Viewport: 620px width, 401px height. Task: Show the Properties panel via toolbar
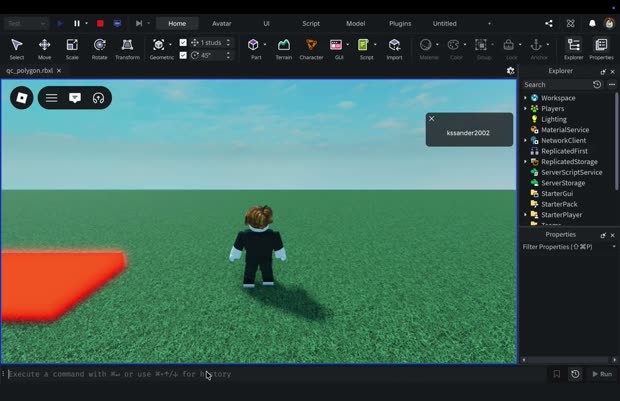click(x=601, y=49)
